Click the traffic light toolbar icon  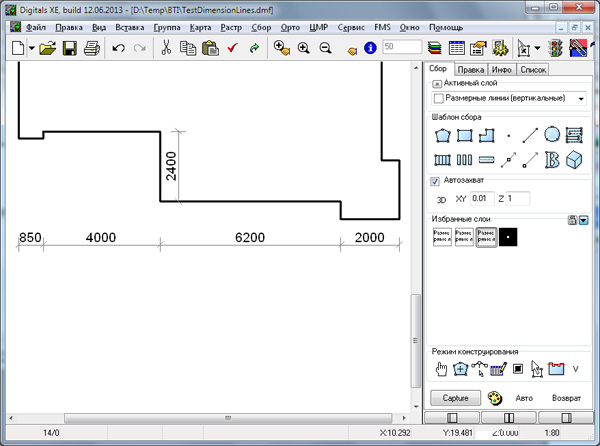(551, 47)
